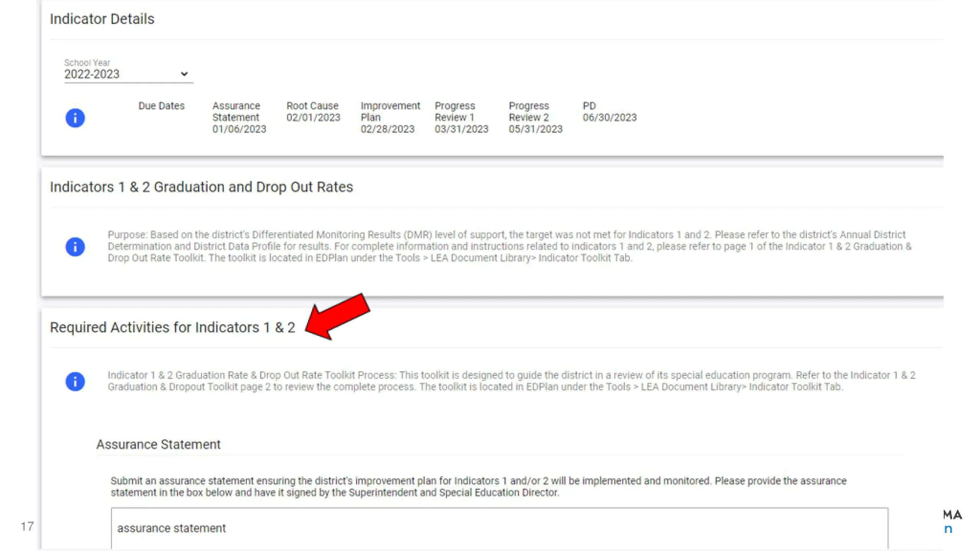Click the info icon beside Toolkit Process text
Viewport: 980px width, 551px height.
[x=75, y=381]
